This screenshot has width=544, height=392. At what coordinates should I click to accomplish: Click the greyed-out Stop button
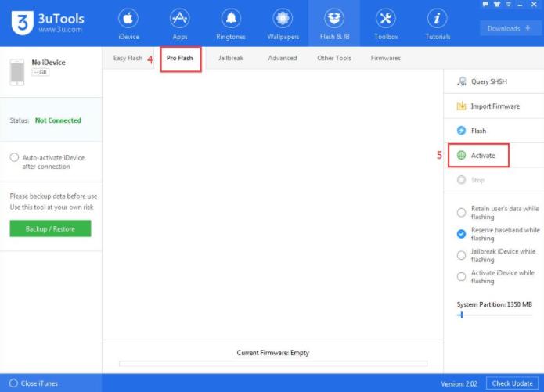pos(494,180)
